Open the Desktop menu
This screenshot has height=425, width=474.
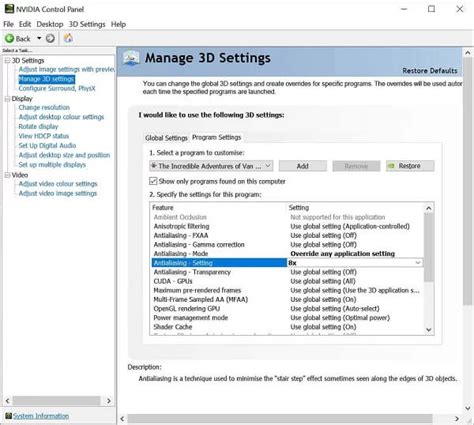coord(50,24)
